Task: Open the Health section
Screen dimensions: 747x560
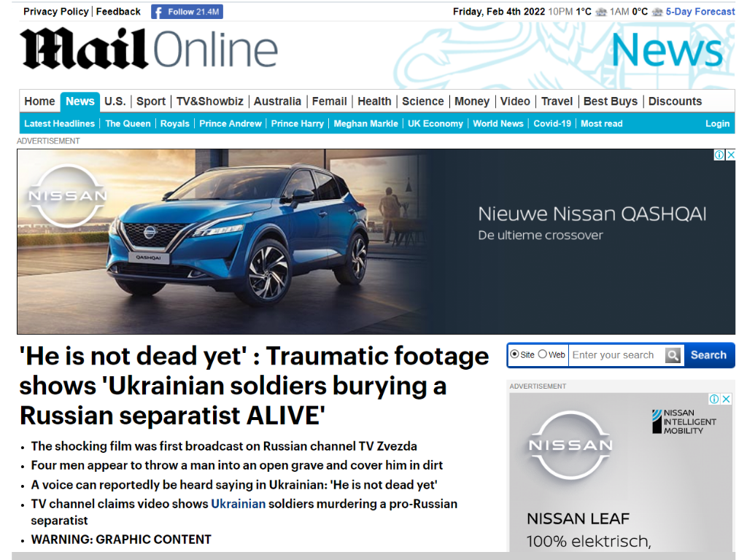Action: click(x=374, y=101)
